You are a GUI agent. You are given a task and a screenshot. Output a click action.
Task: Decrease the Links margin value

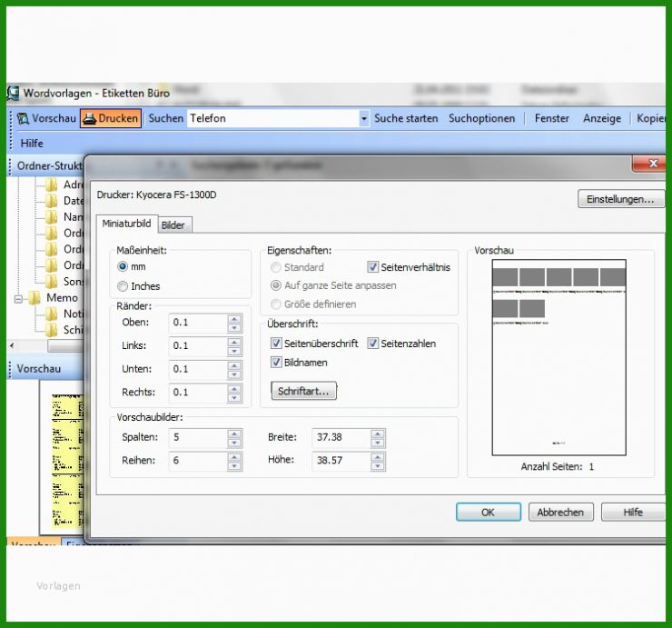(234, 351)
